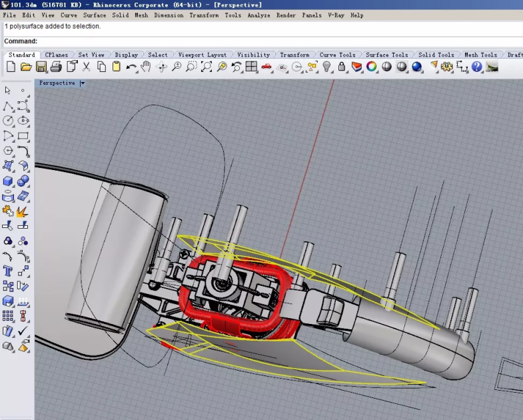Click the Save file icon
This screenshot has width=523, height=420.
(41, 67)
